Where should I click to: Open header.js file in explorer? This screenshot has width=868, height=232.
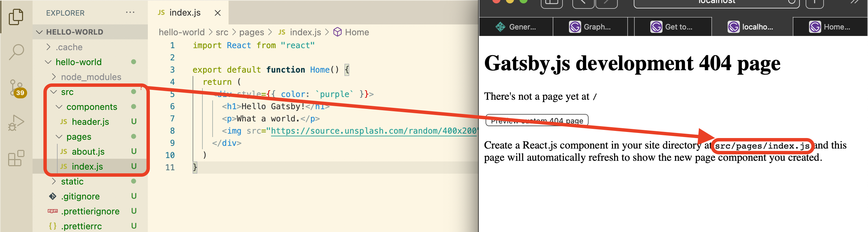[x=90, y=122]
